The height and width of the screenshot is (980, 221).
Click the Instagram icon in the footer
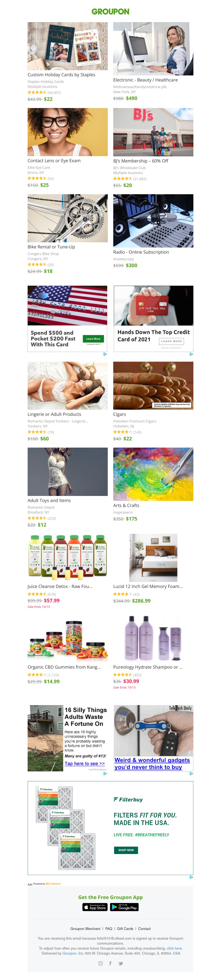point(101,963)
